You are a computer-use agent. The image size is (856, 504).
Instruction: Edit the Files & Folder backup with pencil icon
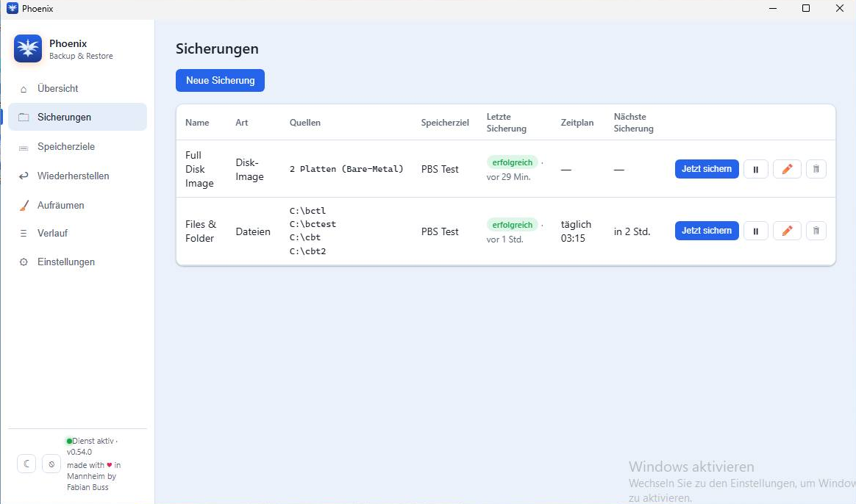point(787,231)
